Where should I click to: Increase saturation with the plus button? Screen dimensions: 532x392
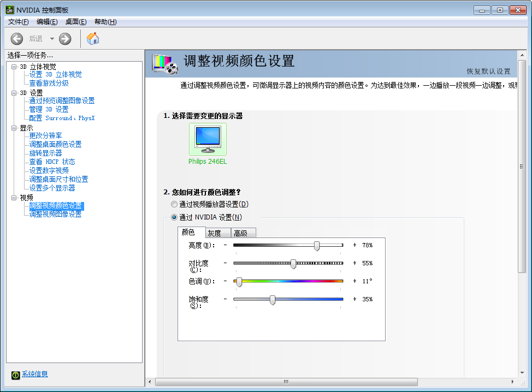tap(354, 299)
